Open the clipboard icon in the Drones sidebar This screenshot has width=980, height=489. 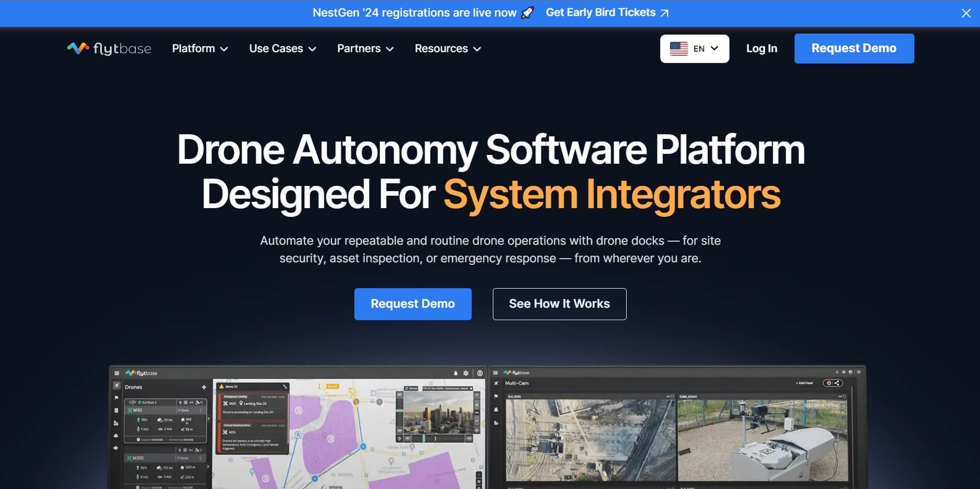coord(116,411)
